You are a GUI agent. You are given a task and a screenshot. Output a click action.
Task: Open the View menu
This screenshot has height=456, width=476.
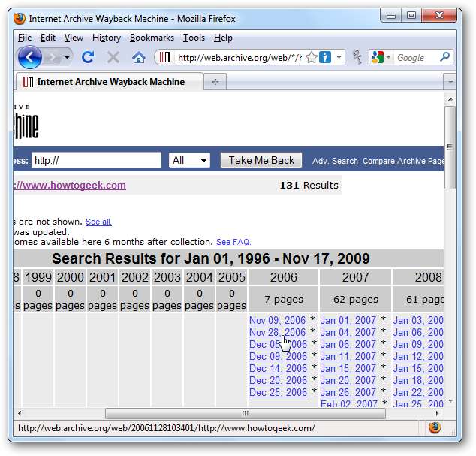point(74,38)
